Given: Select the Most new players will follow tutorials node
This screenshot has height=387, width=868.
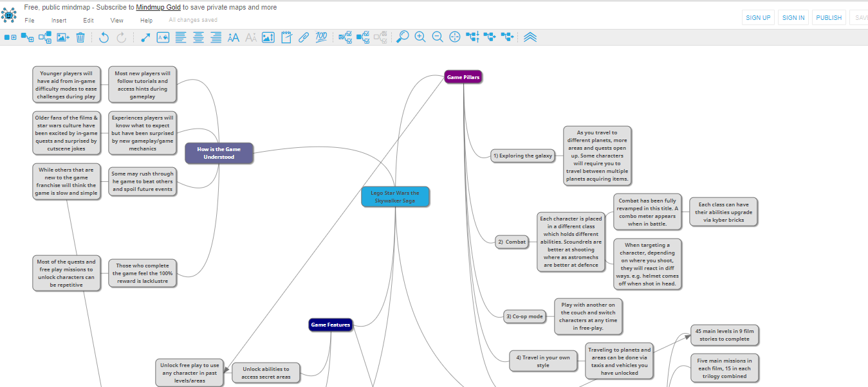Looking at the screenshot, I should point(142,85).
